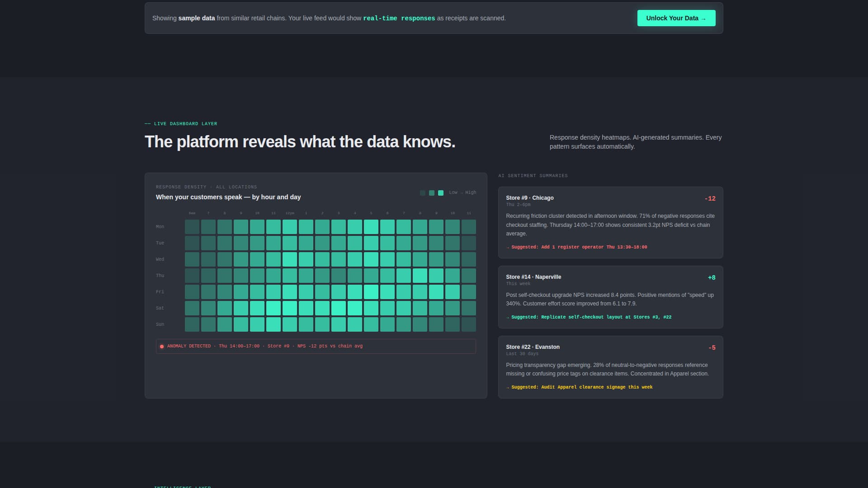This screenshot has height=488, width=868.
Task: Click the Wednesday 12pm heatmap cell
Action: [290, 259]
